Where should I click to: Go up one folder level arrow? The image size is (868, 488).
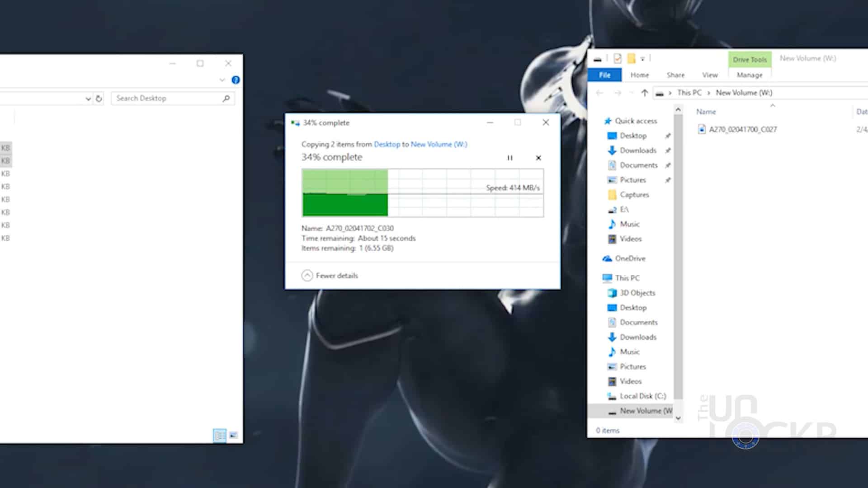(644, 93)
